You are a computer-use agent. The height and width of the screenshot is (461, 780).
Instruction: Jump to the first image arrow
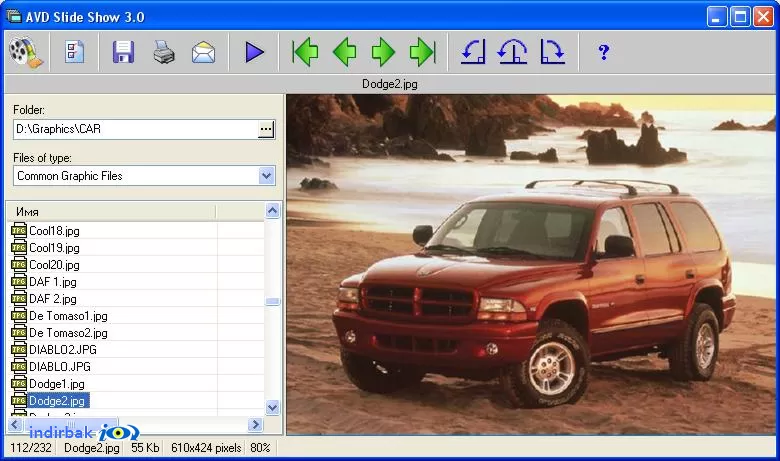pyautogui.click(x=305, y=52)
